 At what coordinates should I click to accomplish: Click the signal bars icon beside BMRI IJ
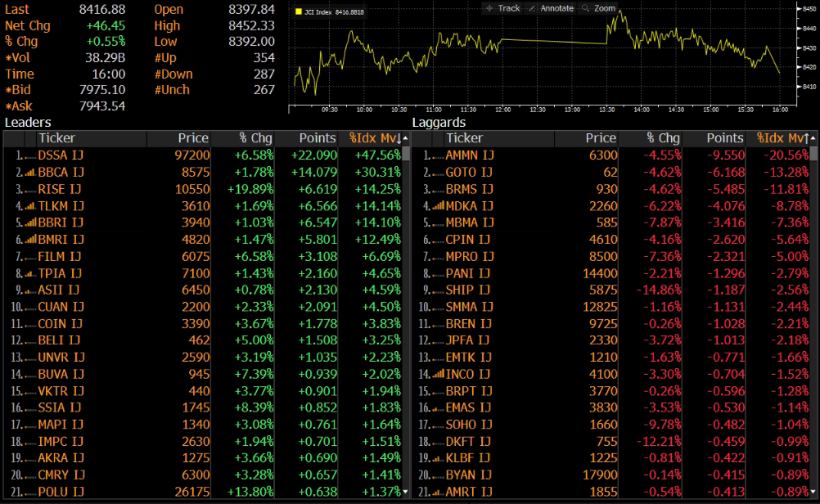pos(30,240)
